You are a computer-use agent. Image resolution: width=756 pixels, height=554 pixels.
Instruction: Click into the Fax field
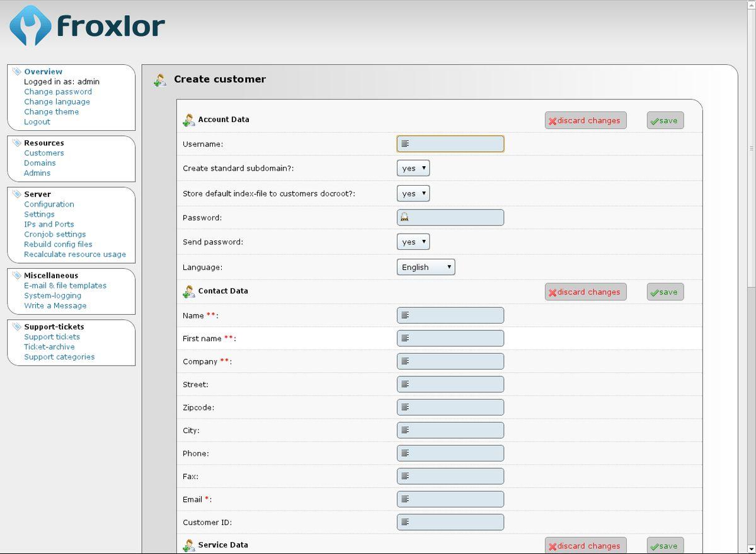point(450,476)
